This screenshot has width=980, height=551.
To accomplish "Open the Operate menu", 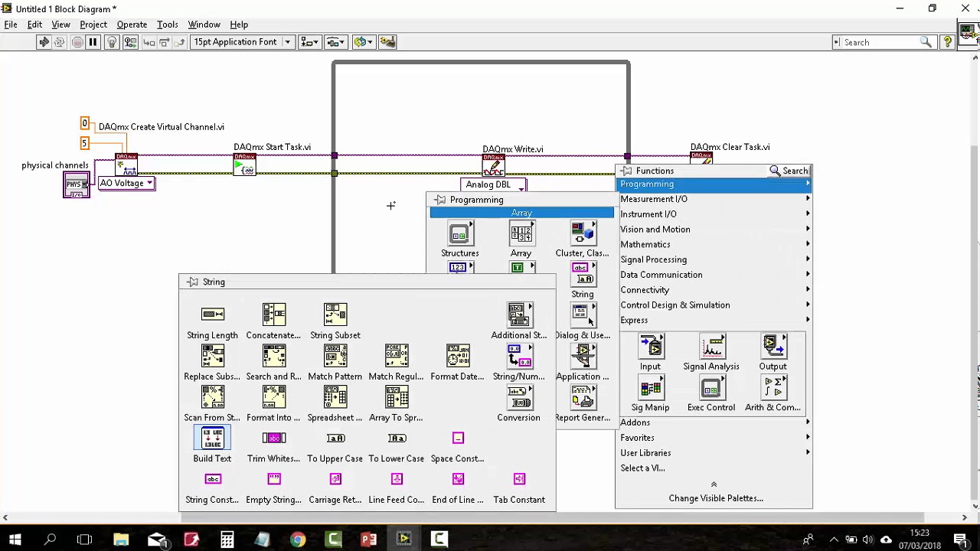I will [132, 24].
